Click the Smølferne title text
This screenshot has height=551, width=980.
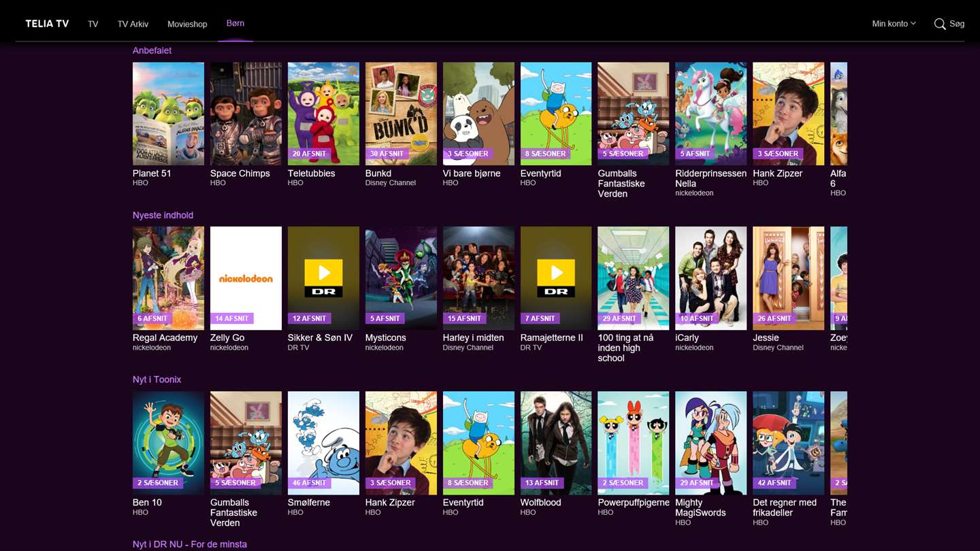point(309,503)
